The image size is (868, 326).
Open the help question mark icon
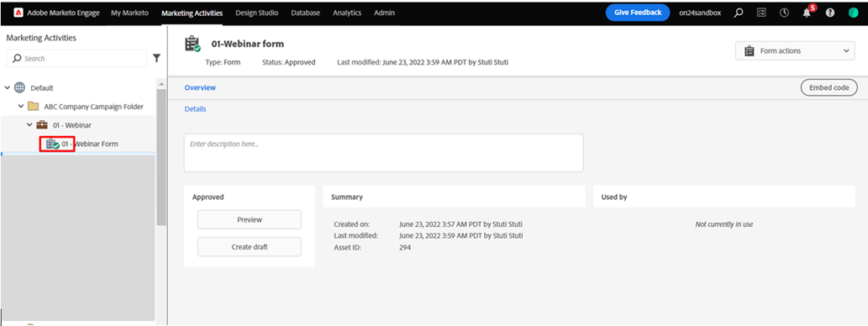tap(830, 13)
